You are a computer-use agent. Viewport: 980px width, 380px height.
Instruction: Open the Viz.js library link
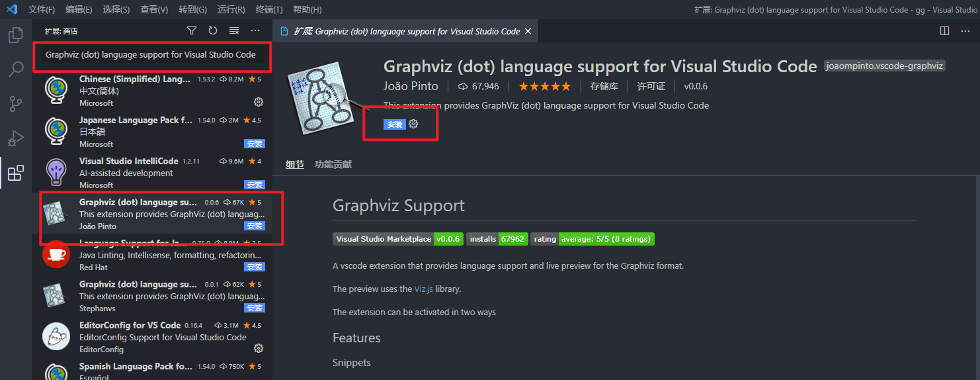click(x=423, y=289)
